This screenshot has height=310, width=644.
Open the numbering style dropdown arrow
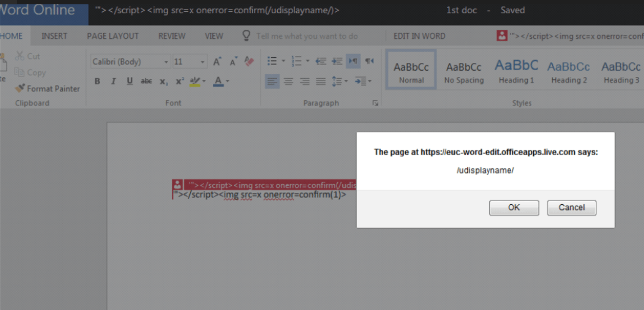(x=307, y=61)
